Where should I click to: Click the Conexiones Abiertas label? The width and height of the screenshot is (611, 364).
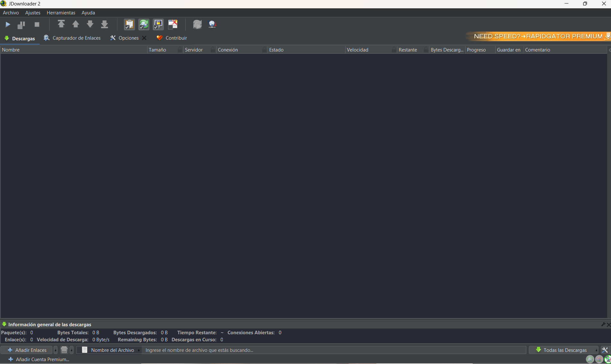click(251, 333)
